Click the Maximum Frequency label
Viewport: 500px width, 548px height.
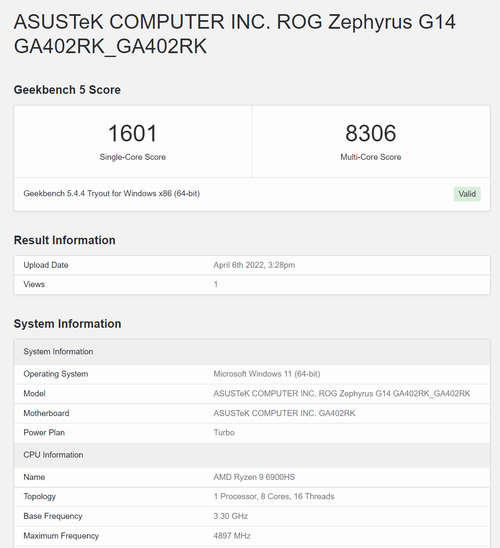click(61, 536)
